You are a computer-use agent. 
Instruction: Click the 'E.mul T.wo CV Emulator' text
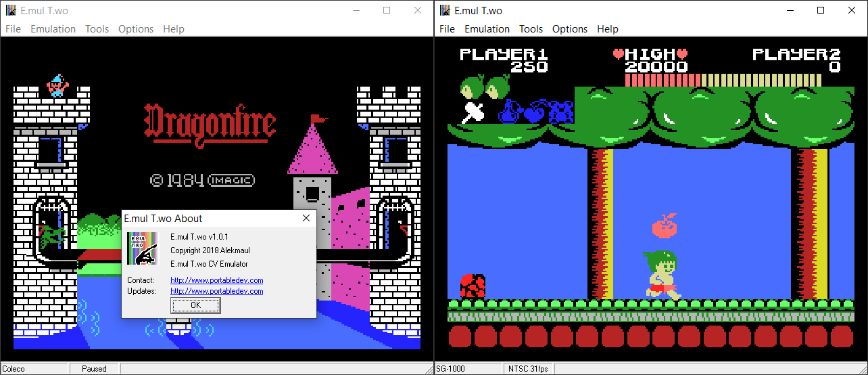[x=209, y=264]
